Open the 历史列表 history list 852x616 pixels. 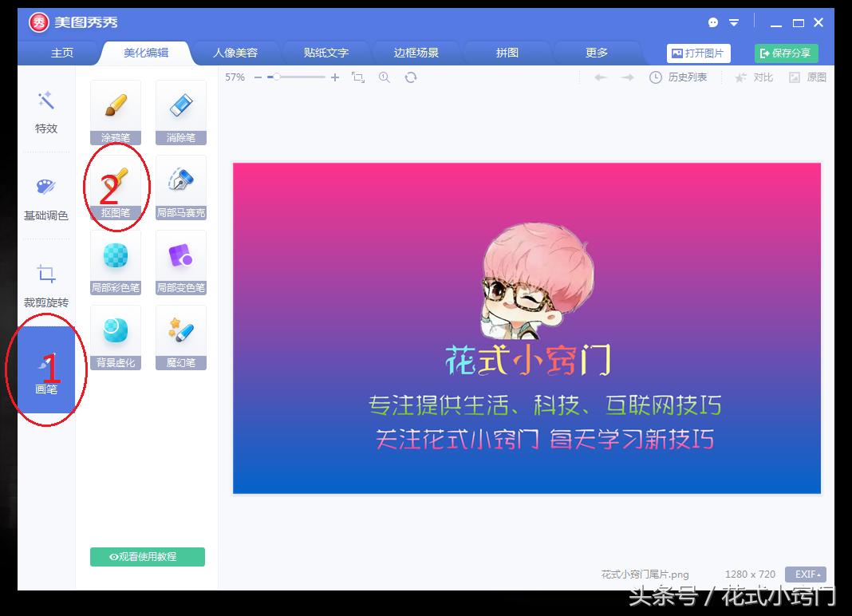[680, 77]
